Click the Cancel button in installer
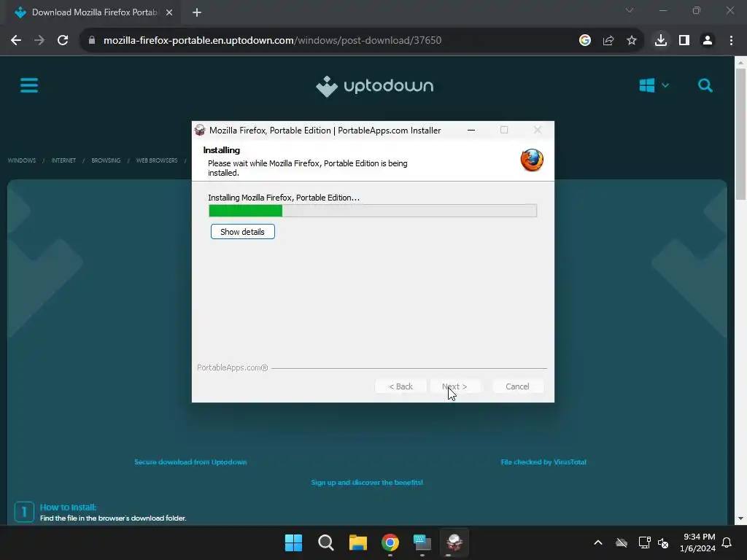This screenshot has width=747, height=560. (517, 386)
